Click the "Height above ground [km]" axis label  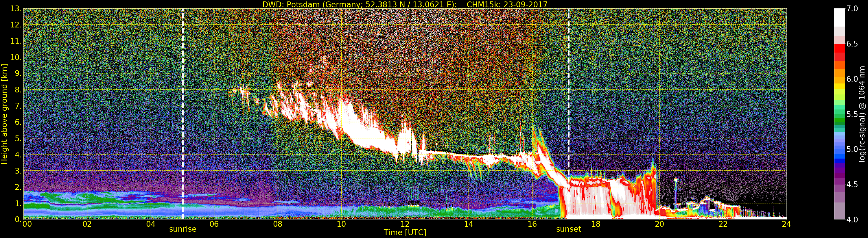coord(4,114)
